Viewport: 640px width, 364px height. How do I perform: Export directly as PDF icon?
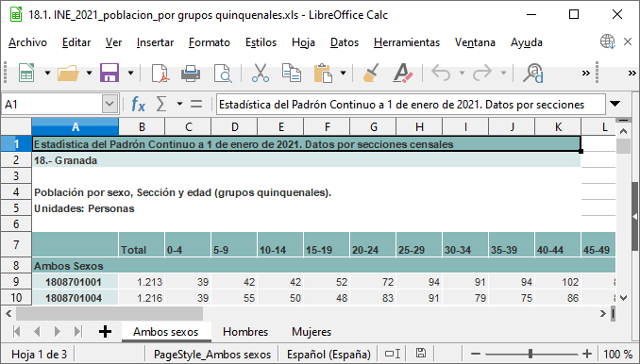[160, 74]
